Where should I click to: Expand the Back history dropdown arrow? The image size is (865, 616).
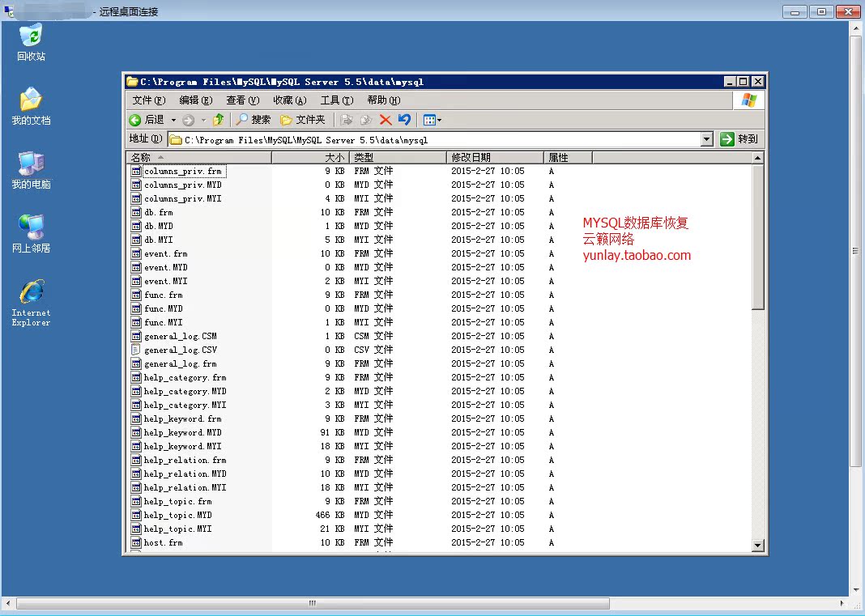(173, 120)
